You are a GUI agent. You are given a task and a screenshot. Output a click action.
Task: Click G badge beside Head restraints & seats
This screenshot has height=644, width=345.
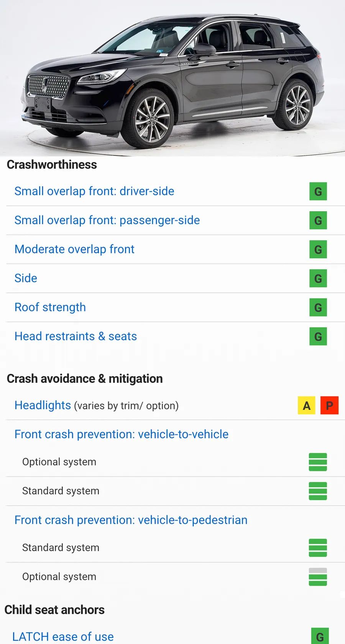318,337
